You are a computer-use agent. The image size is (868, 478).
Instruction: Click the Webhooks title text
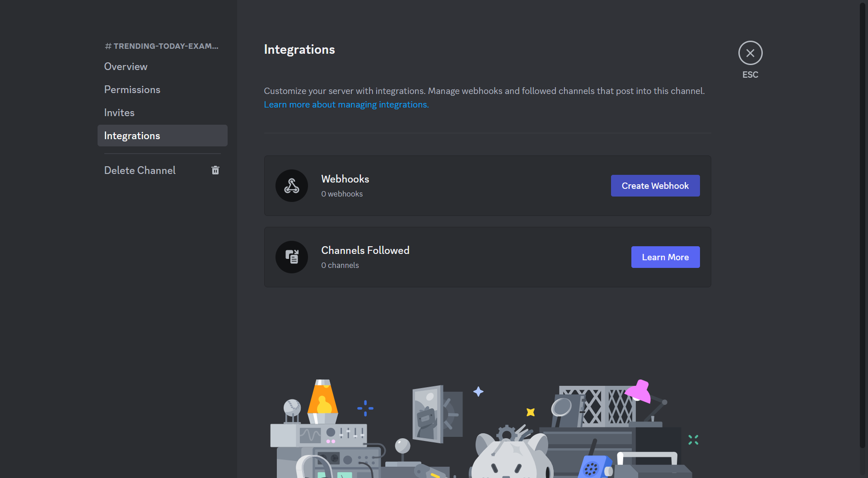tap(345, 179)
